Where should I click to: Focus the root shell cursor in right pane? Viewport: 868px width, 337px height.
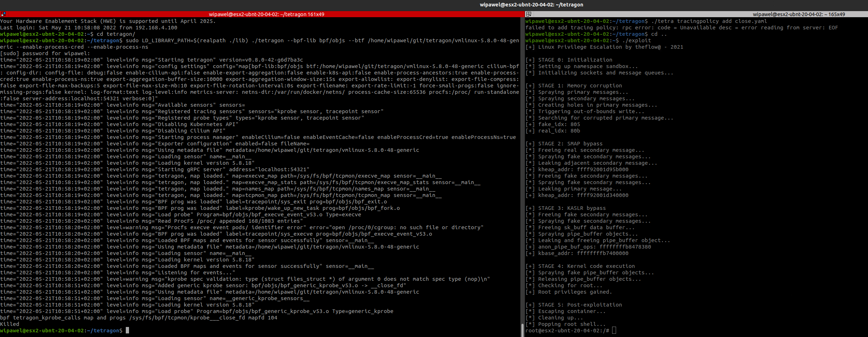coord(614,331)
